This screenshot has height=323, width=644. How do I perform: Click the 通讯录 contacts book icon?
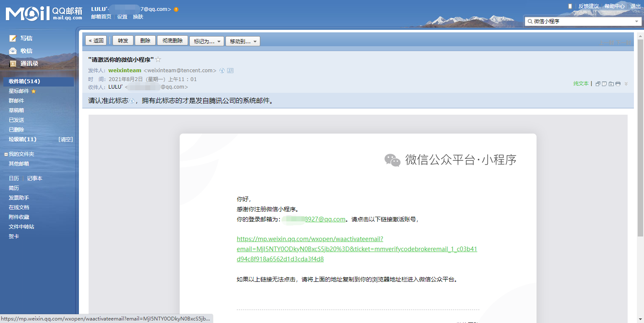pos(13,63)
